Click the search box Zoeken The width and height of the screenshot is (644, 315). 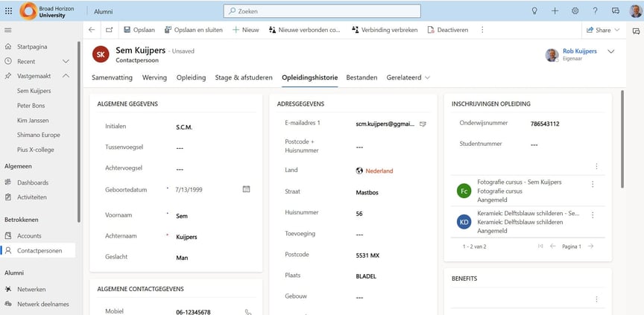coord(322,11)
